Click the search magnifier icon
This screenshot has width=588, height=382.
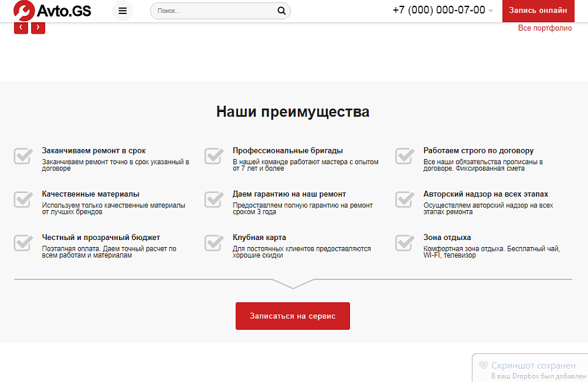281,10
